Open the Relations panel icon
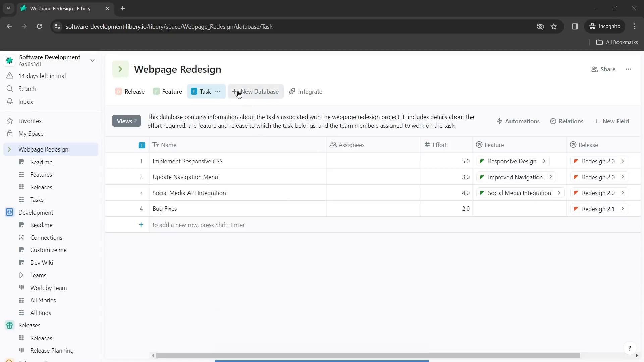The width and height of the screenshot is (644, 362). 553,121
